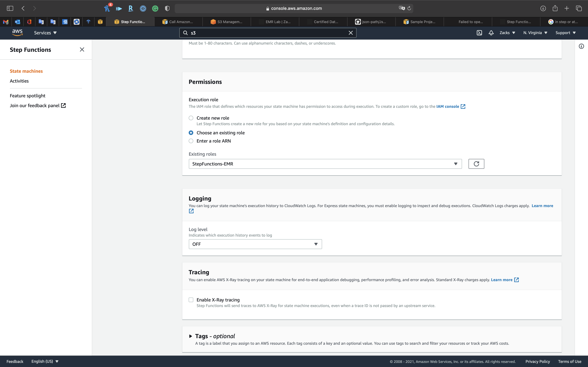Enable X-Ray tracing checkbox
588x367 pixels.
pyautogui.click(x=191, y=300)
